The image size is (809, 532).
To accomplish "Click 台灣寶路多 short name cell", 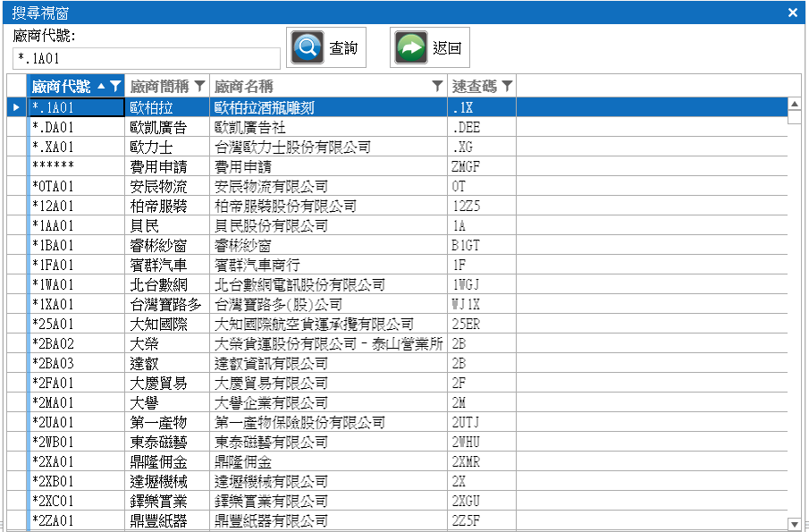I will 167,304.
